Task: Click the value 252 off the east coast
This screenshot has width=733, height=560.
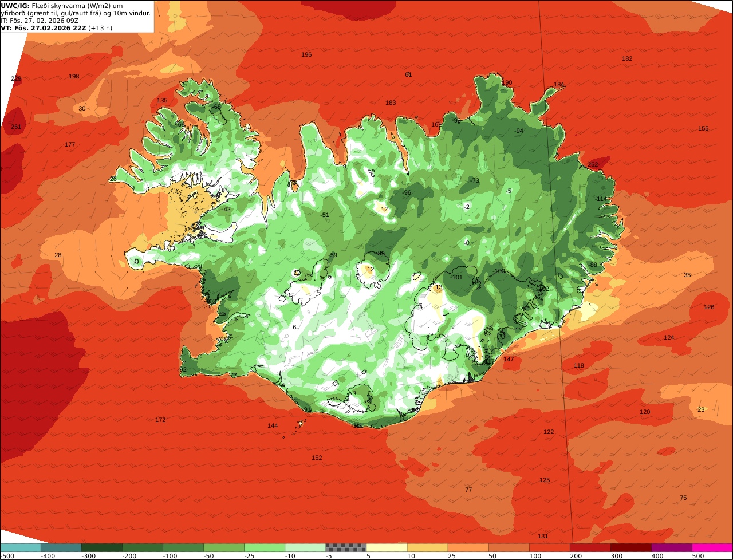Action: tap(593, 164)
